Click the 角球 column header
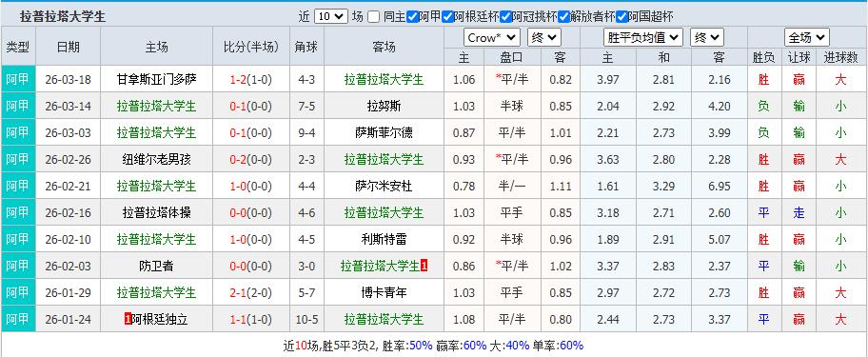This screenshot has height=357, width=868. (306, 47)
